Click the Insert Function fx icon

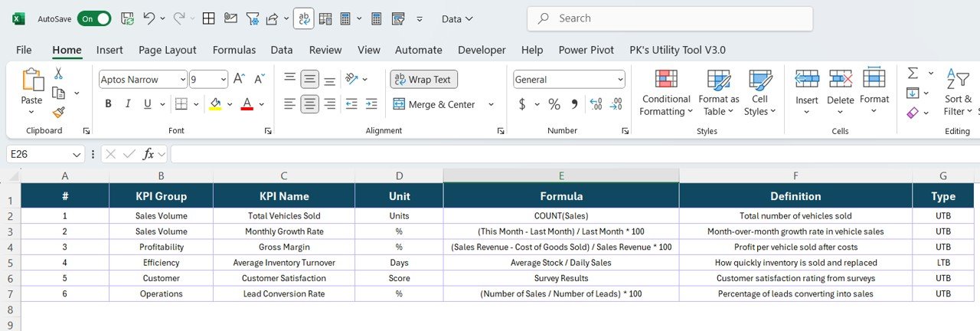(149, 154)
